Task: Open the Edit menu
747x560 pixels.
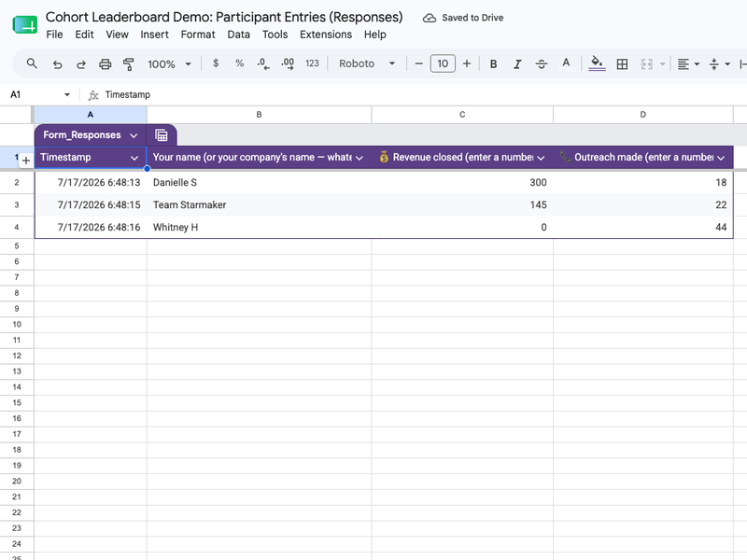Action: click(84, 35)
